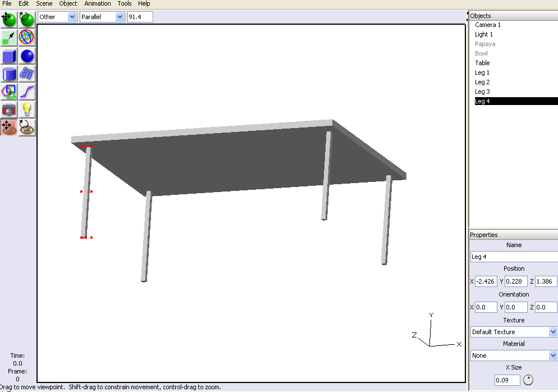This screenshot has width=558, height=392.
Task: Switch to the Rotate Viewpoint tool
Action: click(x=27, y=127)
